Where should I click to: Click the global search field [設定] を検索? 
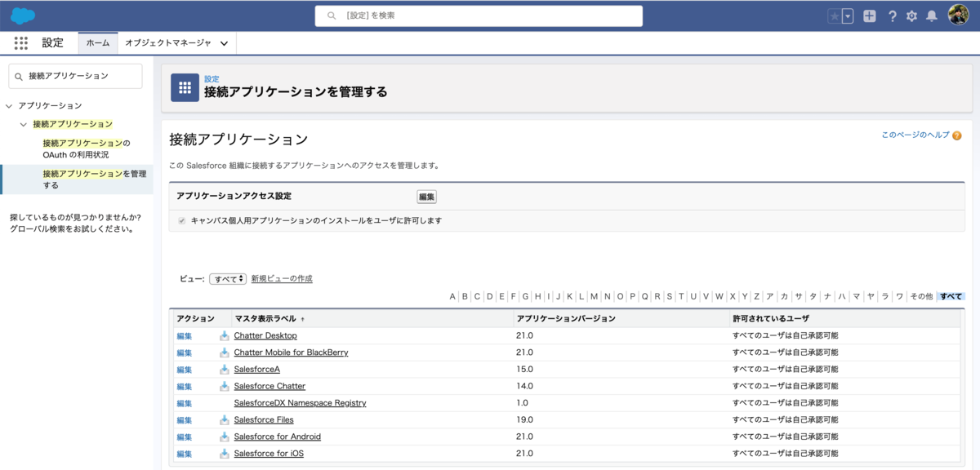[x=479, y=16]
